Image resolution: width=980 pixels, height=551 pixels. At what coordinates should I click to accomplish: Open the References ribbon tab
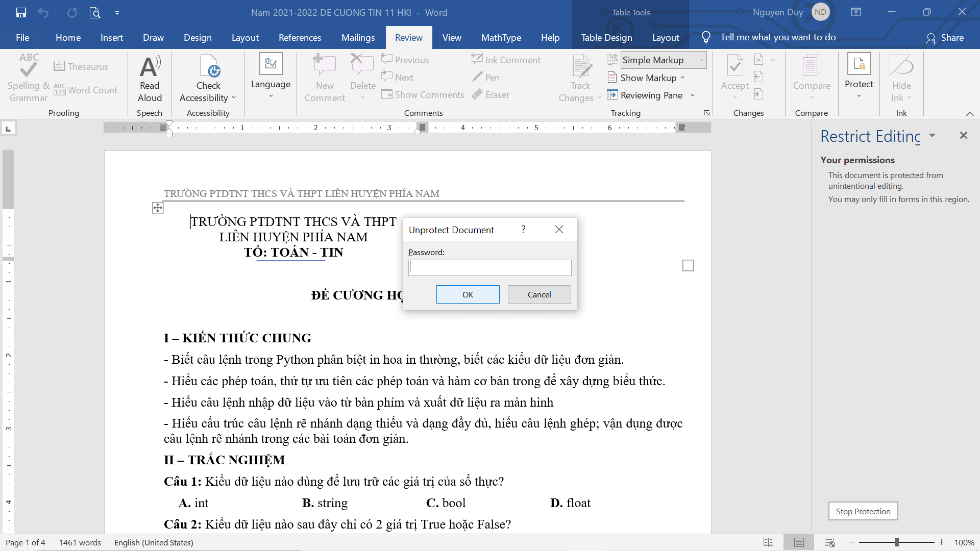(x=300, y=37)
